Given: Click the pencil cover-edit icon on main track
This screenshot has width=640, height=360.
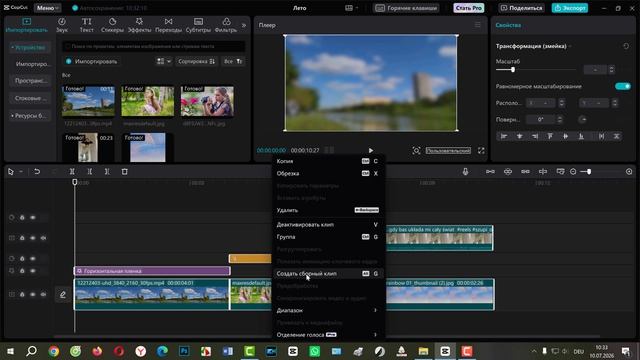Looking at the screenshot, I should click(x=62, y=294).
